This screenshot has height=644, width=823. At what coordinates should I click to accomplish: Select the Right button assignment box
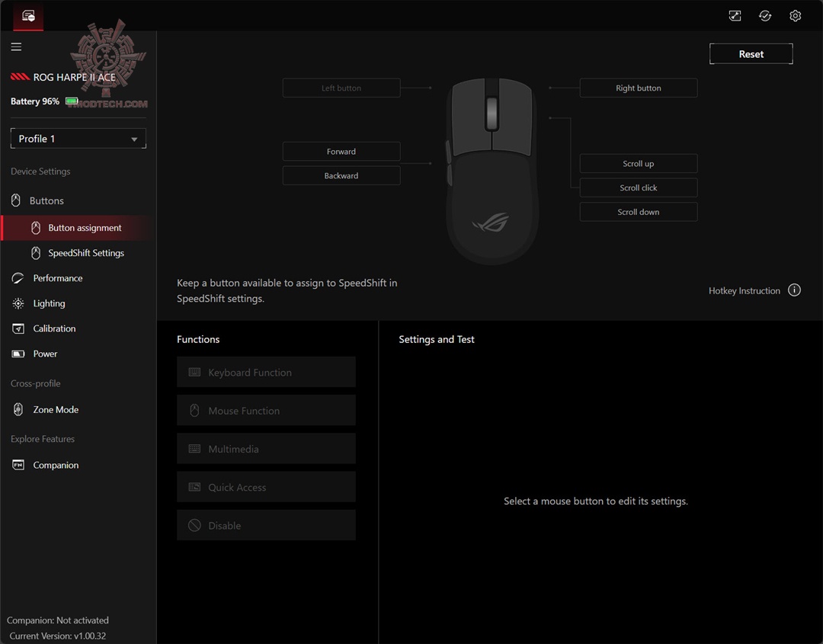pos(639,88)
